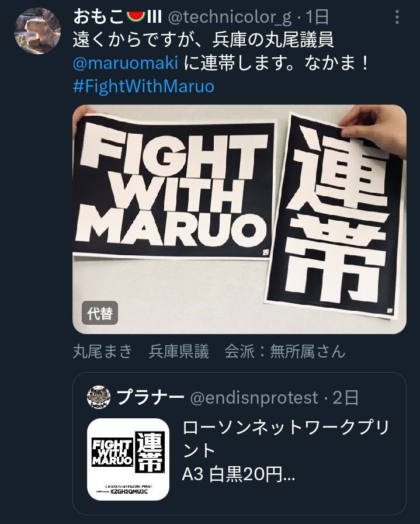Click the 丸尾まき 兵庫県議 tagged caption
This screenshot has width=420, height=524.
(209, 351)
